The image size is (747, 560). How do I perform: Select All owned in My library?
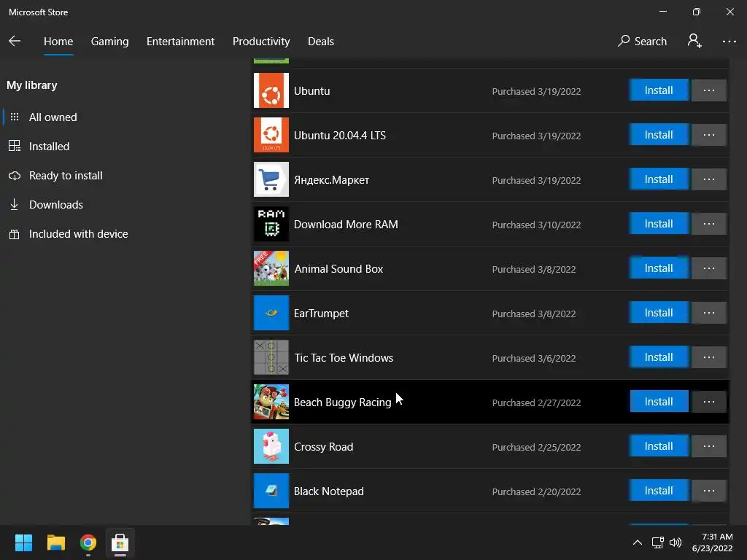point(53,117)
